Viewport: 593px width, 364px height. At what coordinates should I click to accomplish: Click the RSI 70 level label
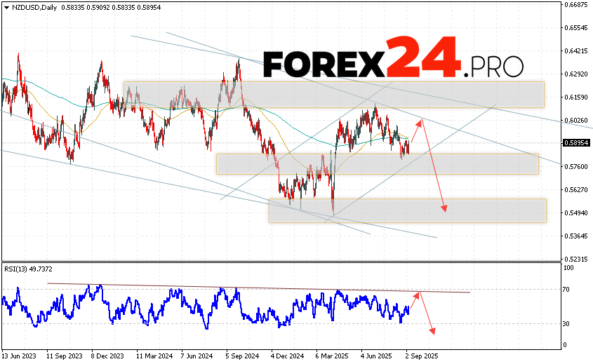[x=565, y=289]
